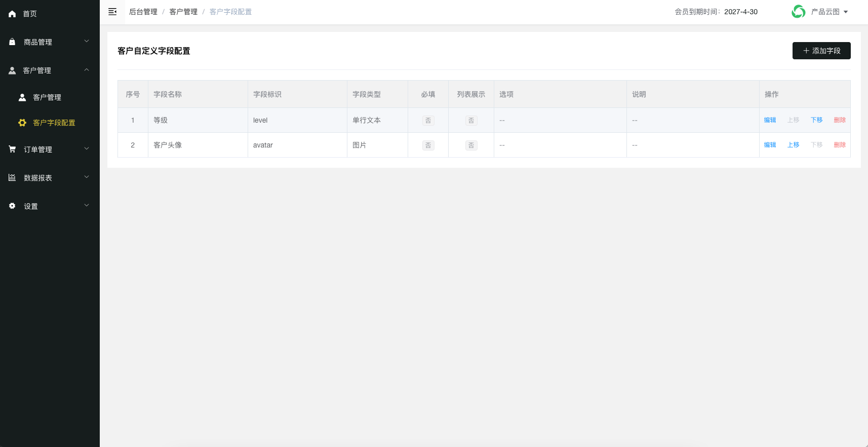This screenshot has width=868, height=447.
Task: Click the 列表展示 否 tag in 客户头像 row
Action: (x=471, y=145)
